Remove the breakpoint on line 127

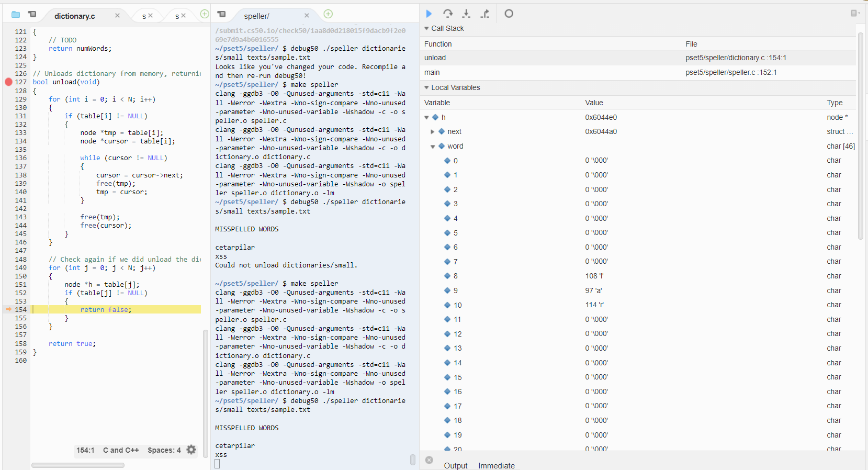click(8, 82)
